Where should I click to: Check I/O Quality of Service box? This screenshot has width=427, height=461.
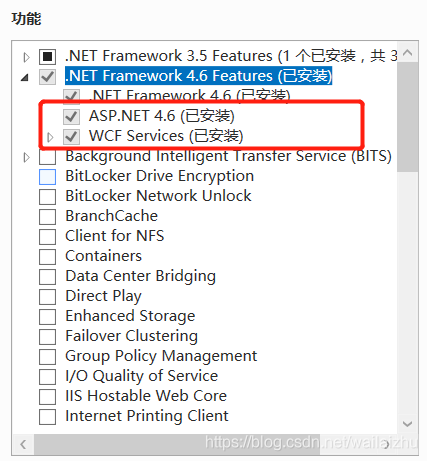click(47, 376)
